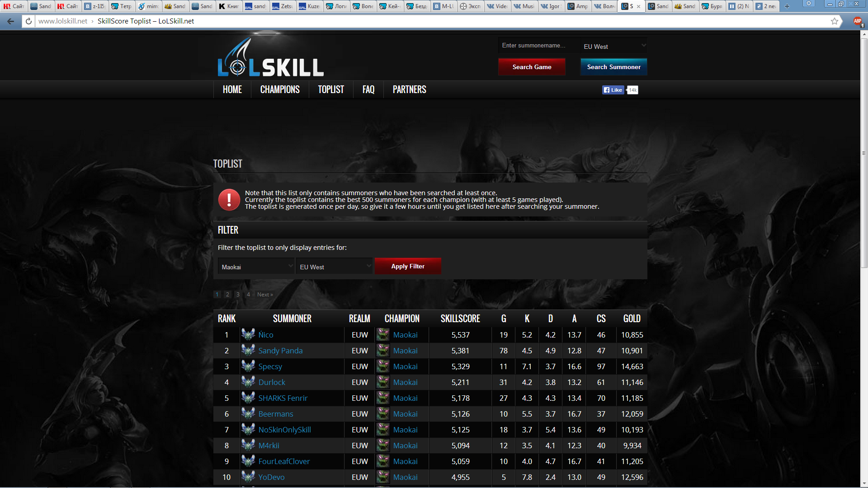Click the Search Game button
Screen dimensions: 868x488
point(532,67)
